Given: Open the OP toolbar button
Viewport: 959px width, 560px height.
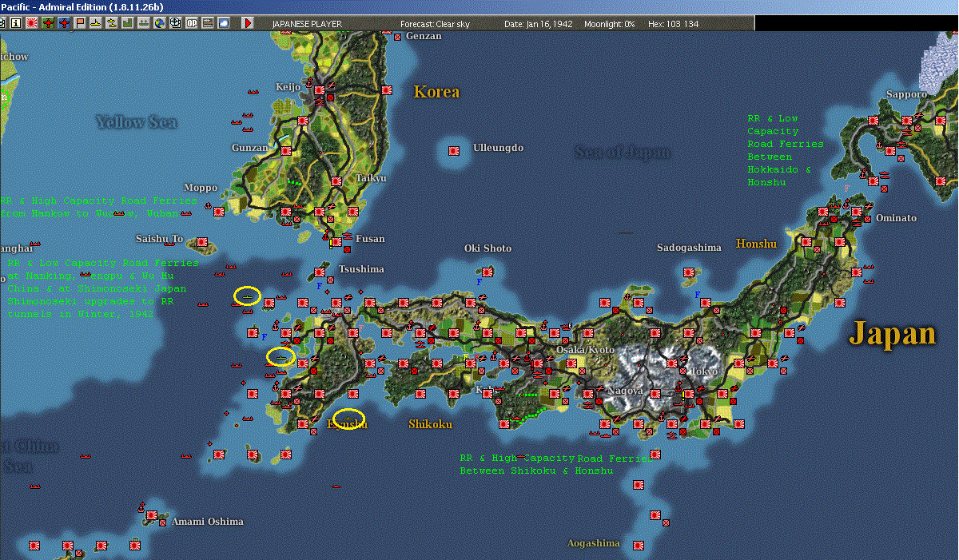Looking at the screenshot, I should pyautogui.click(x=192, y=23).
